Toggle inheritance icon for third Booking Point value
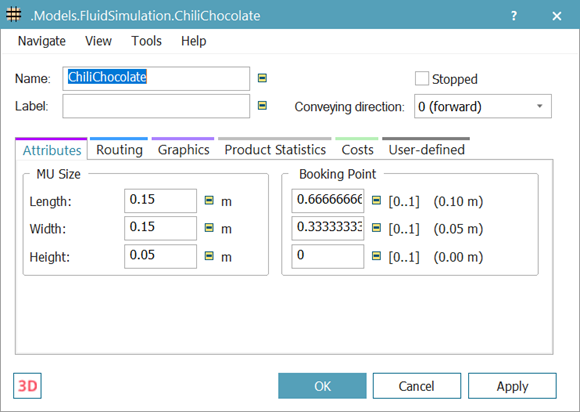580x412 pixels. 376,256
